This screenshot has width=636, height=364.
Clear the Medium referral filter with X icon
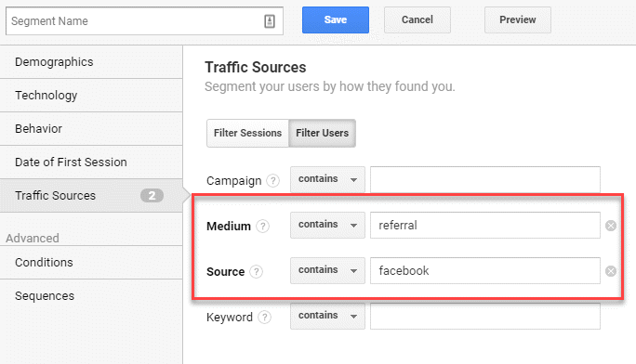click(x=611, y=226)
